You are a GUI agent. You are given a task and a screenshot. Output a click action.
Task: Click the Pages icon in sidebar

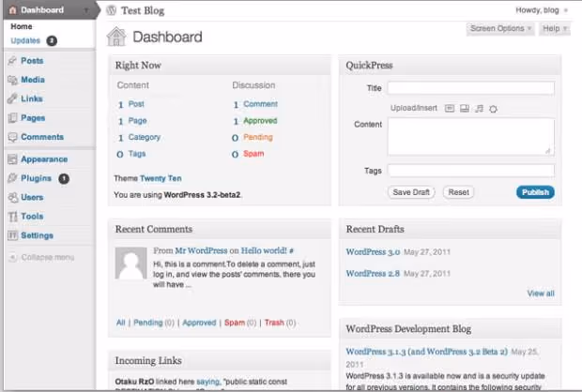click(12, 118)
